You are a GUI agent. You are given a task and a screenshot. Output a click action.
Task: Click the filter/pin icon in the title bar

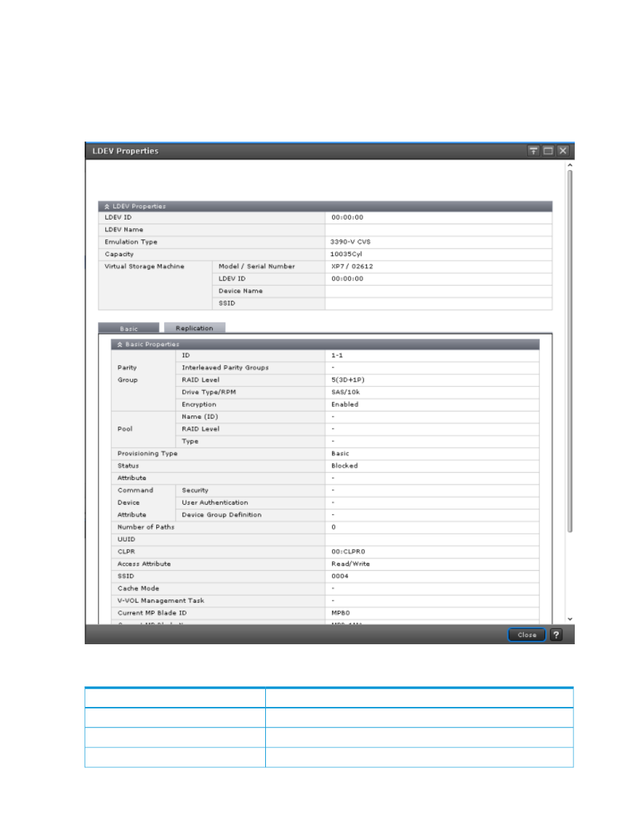point(533,151)
